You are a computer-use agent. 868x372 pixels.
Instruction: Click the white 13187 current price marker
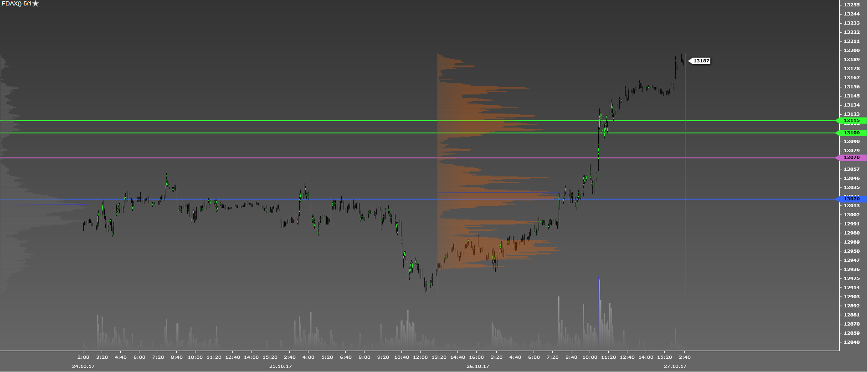tap(701, 61)
